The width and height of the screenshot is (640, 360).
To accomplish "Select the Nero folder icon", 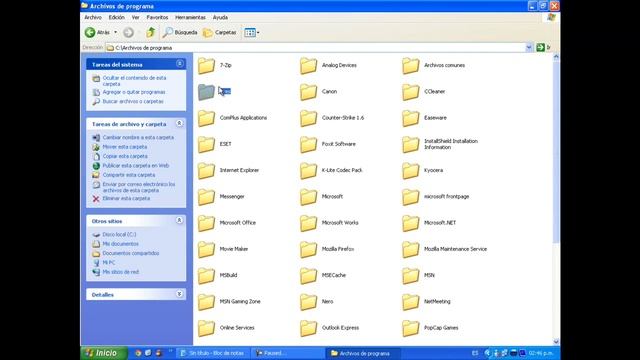I will [x=308, y=302].
